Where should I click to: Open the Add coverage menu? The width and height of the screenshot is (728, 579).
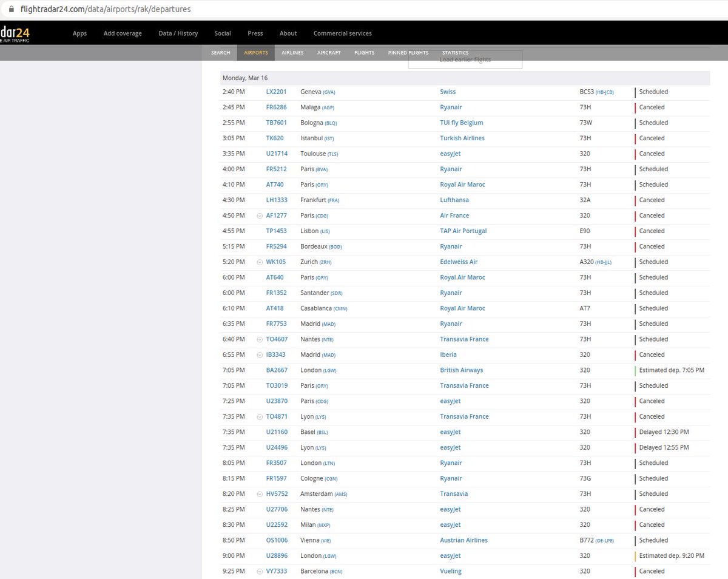point(123,33)
